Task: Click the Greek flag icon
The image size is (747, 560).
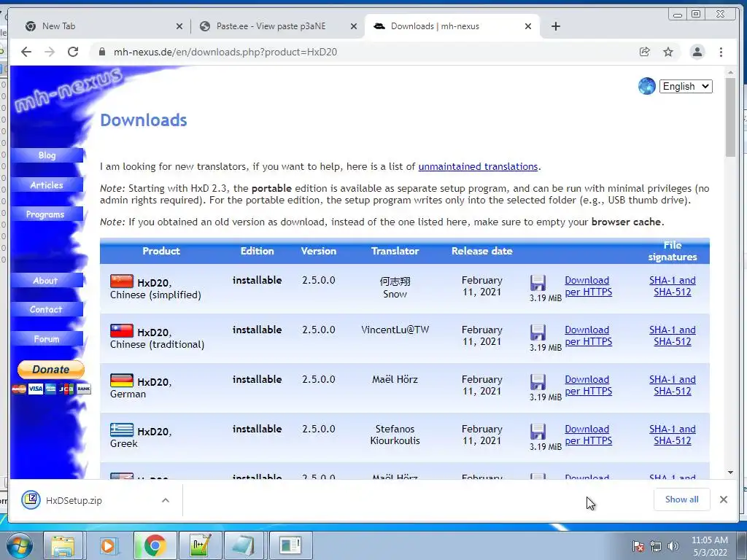Action: tap(122, 429)
